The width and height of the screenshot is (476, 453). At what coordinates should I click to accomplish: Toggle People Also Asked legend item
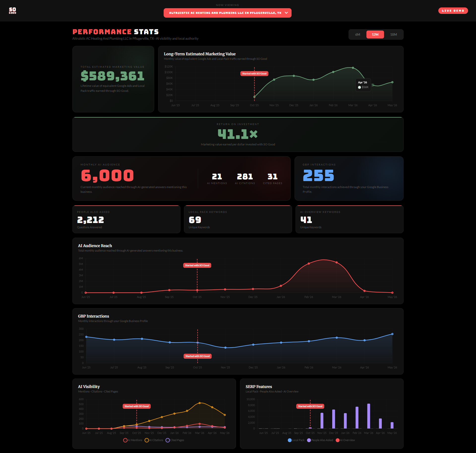click(320, 440)
